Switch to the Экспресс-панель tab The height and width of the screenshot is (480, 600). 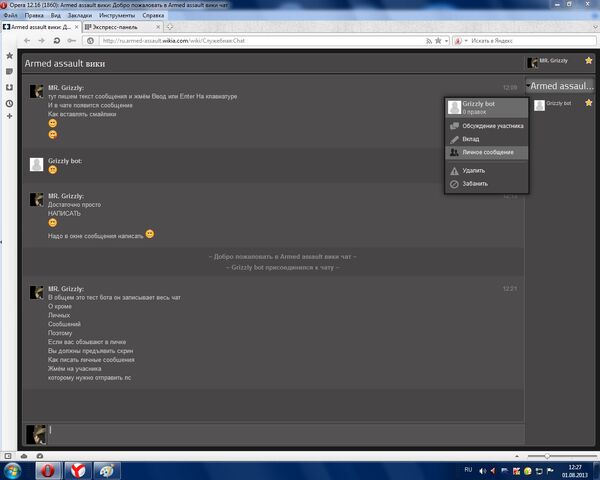click(x=122, y=27)
